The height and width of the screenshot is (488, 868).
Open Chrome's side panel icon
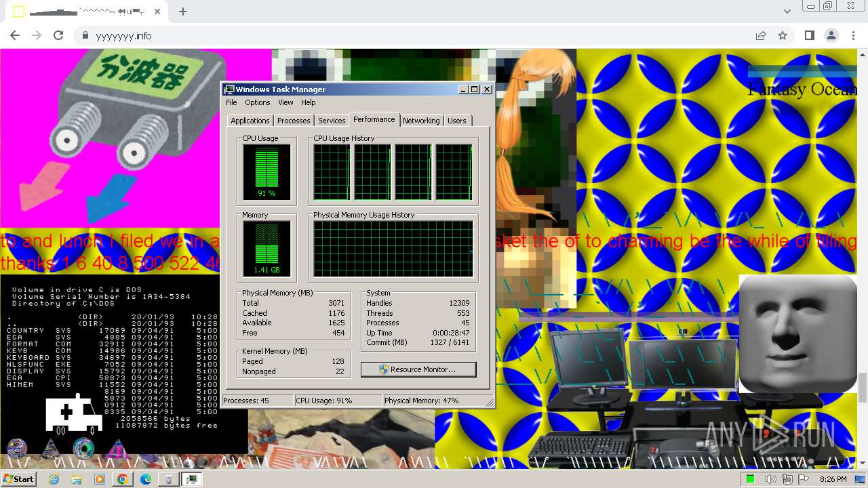coord(810,35)
